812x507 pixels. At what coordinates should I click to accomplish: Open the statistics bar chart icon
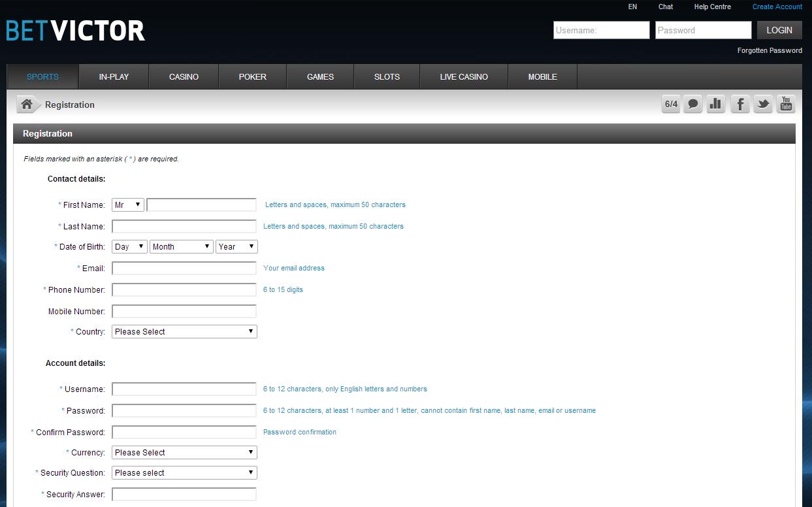[716, 104]
